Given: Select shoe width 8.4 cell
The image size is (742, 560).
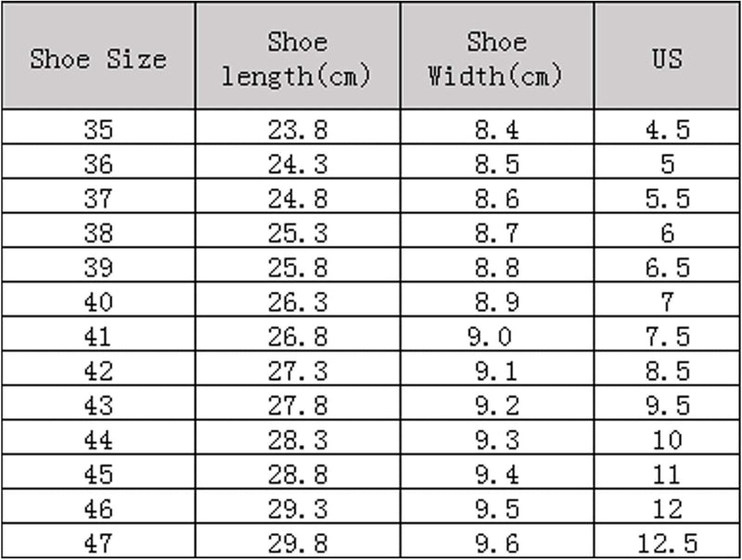Looking at the screenshot, I should click(x=496, y=130).
